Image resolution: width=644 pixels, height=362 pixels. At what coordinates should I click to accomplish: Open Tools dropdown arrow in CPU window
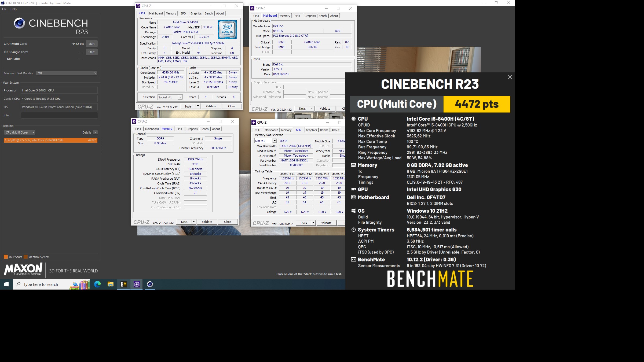[x=198, y=106]
